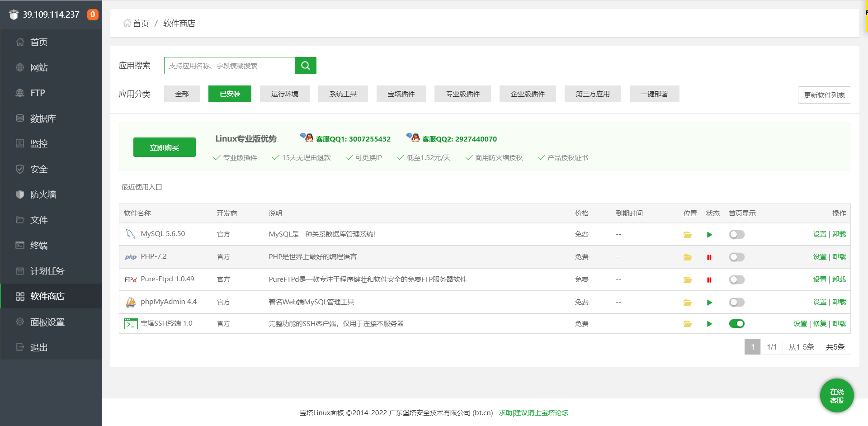The height and width of the screenshot is (426, 868).
Task: Disable 宝塔SSH终端 homepage display switch
Action: coord(736,324)
